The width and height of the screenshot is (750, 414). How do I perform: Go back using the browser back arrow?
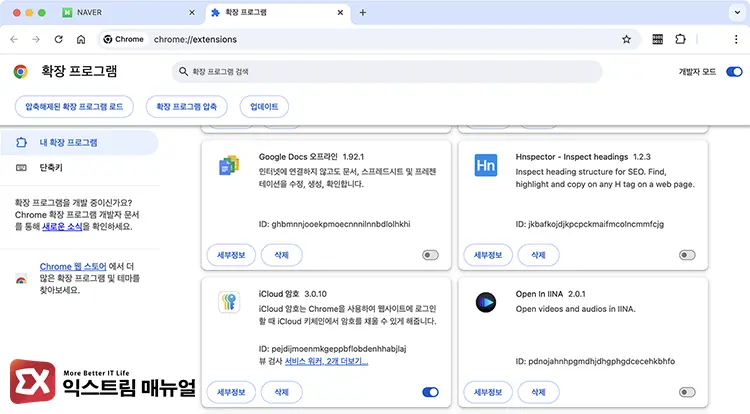(14, 39)
